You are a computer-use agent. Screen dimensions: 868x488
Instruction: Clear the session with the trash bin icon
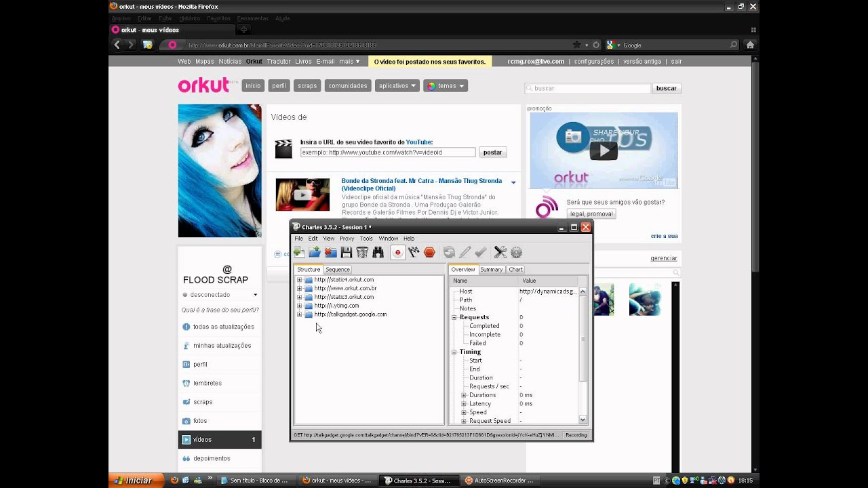click(362, 252)
